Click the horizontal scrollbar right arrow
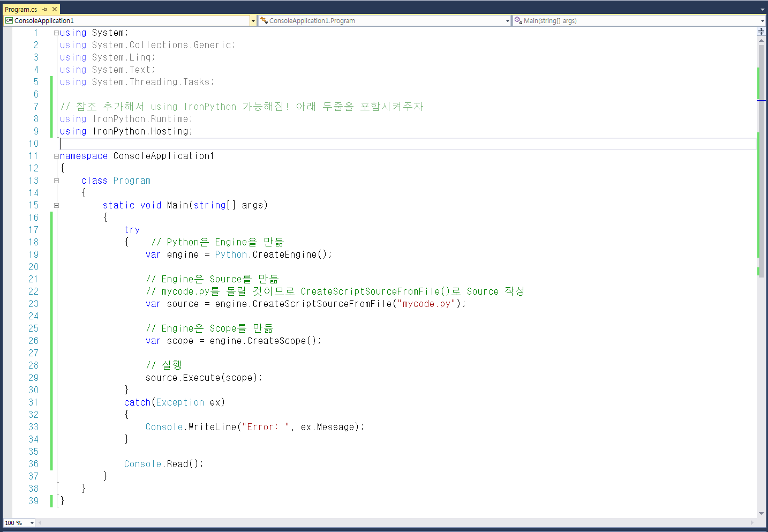 (x=752, y=523)
